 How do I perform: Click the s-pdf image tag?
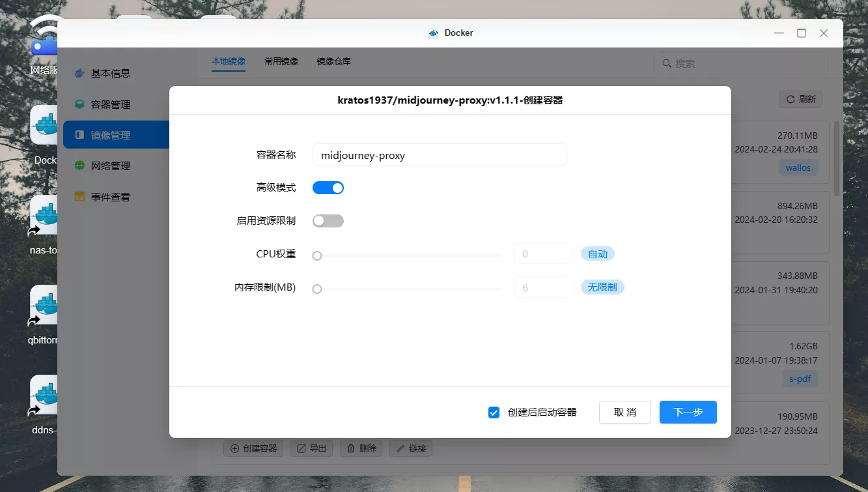(800, 379)
